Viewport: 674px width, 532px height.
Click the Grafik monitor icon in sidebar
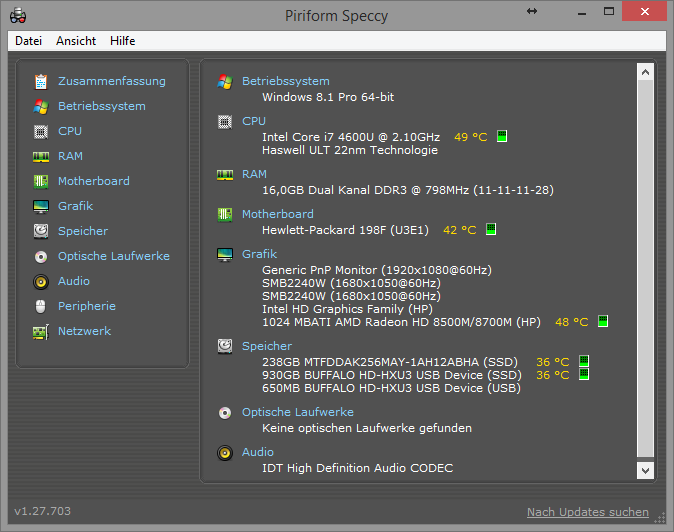[x=41, y=207]
